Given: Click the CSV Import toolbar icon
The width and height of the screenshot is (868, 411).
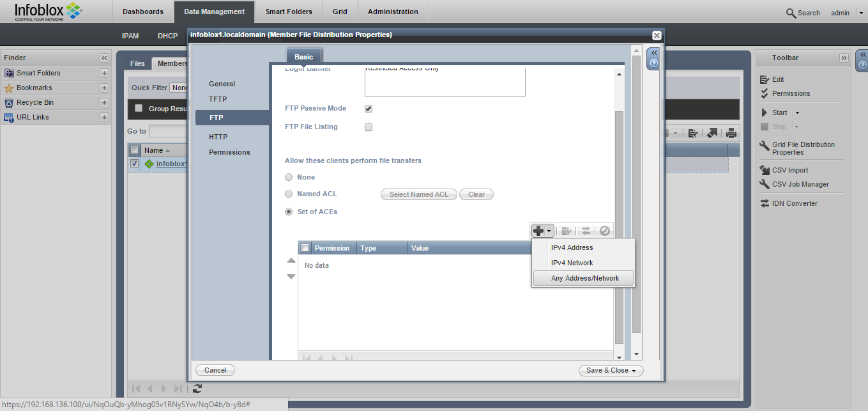Looking at the screenshot, I should pos(765,170).
